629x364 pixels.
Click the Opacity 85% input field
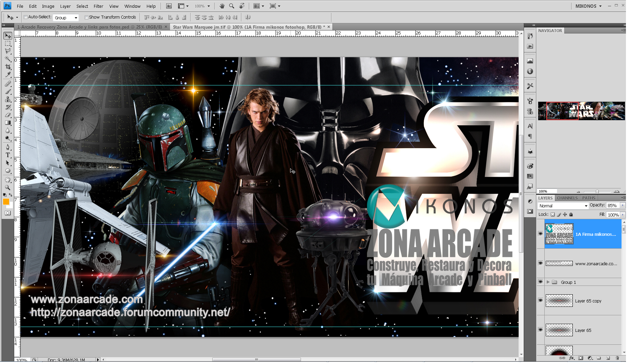tap(613, 205)
